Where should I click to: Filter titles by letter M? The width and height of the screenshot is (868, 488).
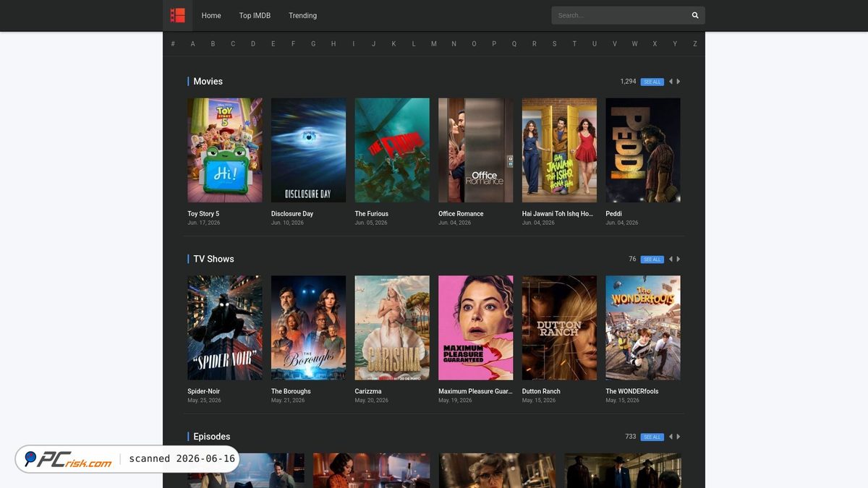(x=434, y=44)
